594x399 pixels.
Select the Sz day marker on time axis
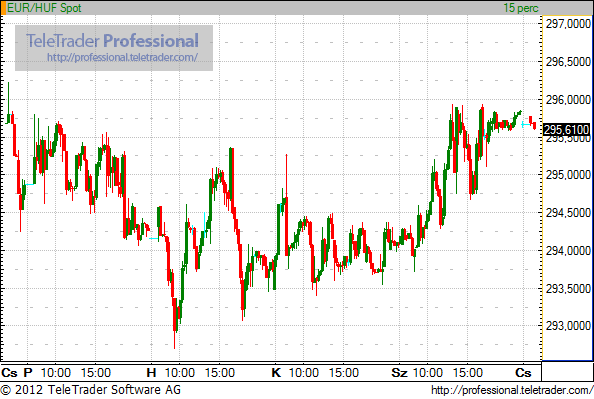point(399,372)
